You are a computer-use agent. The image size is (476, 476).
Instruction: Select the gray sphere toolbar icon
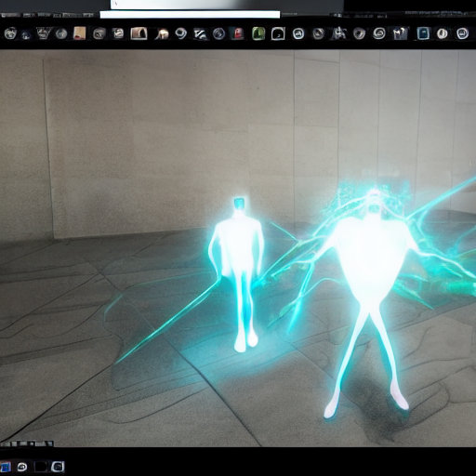click(61, 33)
